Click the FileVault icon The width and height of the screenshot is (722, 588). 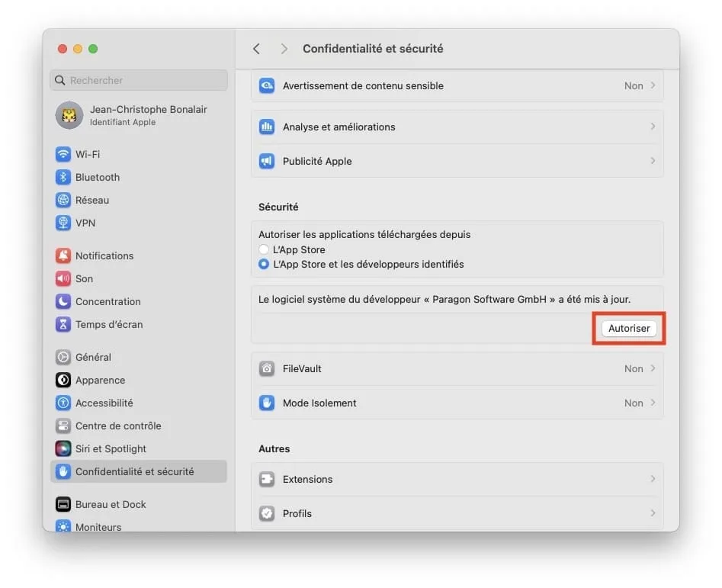click(x=267, y=368)
